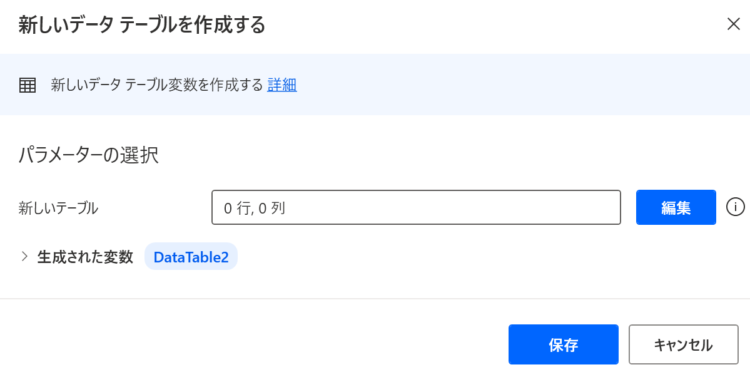Close the dialog with the X icon
Image resolution: width=750 pixels, height=372 pixels.
coord(733,24)
